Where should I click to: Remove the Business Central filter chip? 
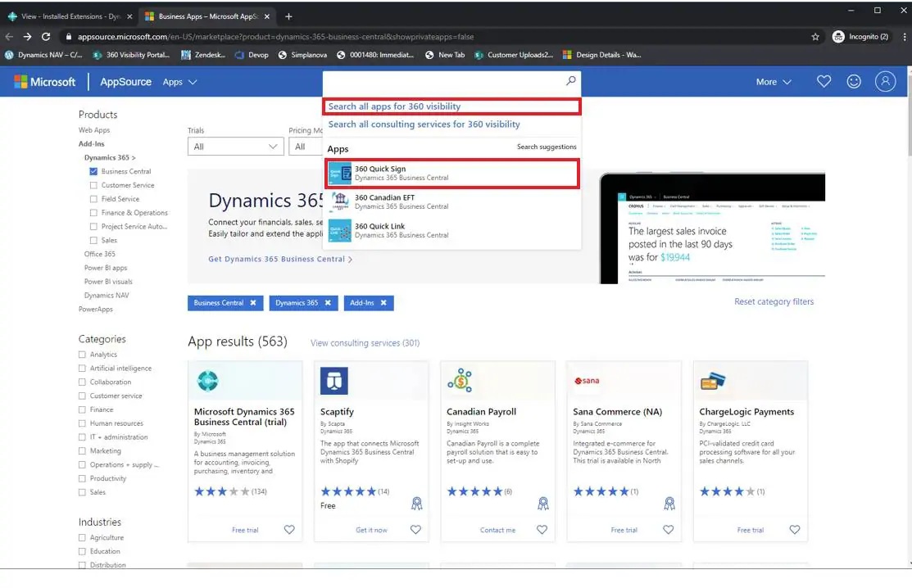tap(253, 303)
